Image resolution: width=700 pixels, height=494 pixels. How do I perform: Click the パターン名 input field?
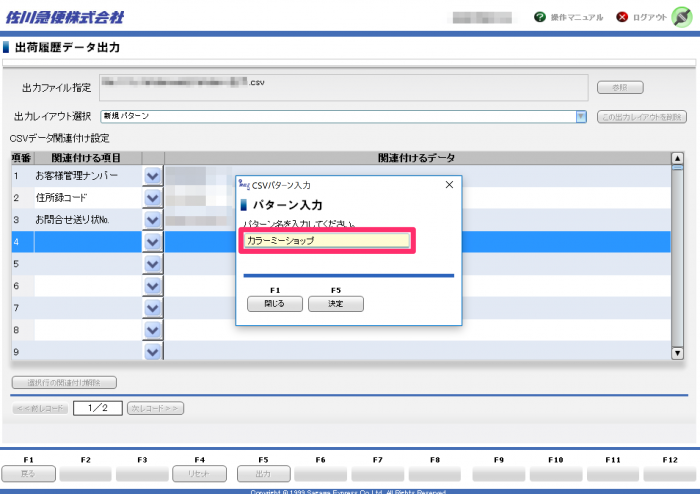[x=327, y=241]
